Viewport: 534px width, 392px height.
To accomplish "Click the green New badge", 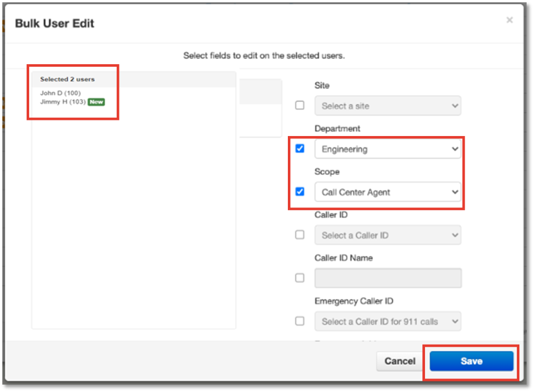I will tap(96, 102).
